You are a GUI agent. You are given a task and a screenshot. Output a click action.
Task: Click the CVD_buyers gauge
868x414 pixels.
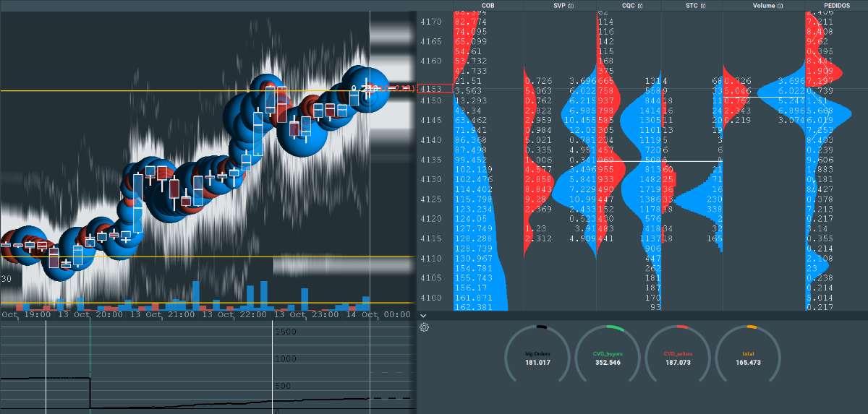pyautogui.click(x=608, y=357)
